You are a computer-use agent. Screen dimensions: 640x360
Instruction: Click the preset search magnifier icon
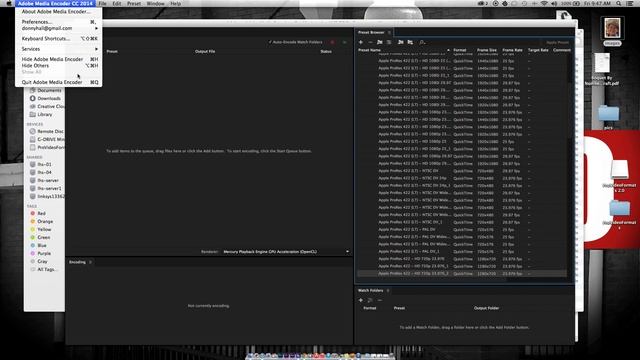click(x=422, y=42)
